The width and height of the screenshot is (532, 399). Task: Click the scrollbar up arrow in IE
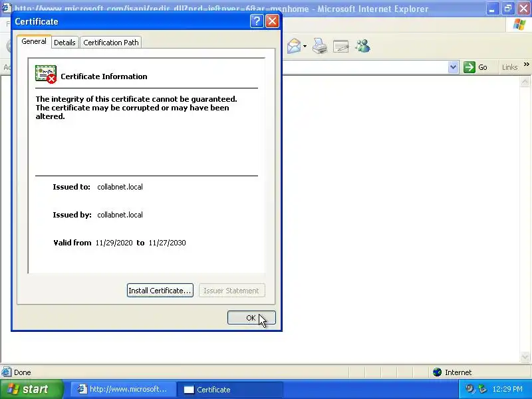pos(525,81)
